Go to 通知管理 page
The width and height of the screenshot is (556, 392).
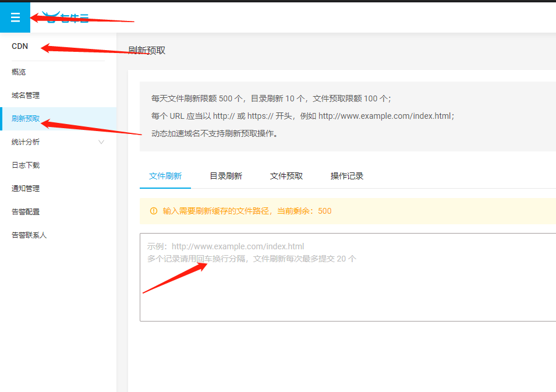click(x=26, y=188)
